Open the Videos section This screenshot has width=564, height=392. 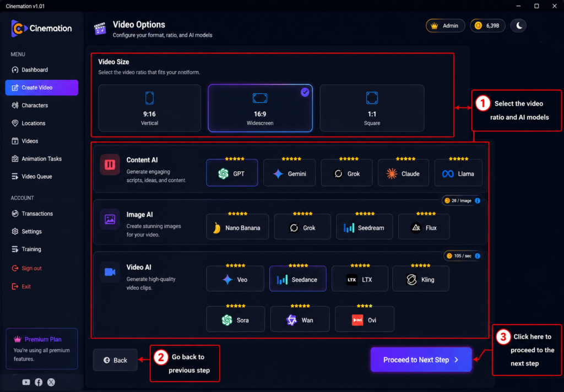41,141
